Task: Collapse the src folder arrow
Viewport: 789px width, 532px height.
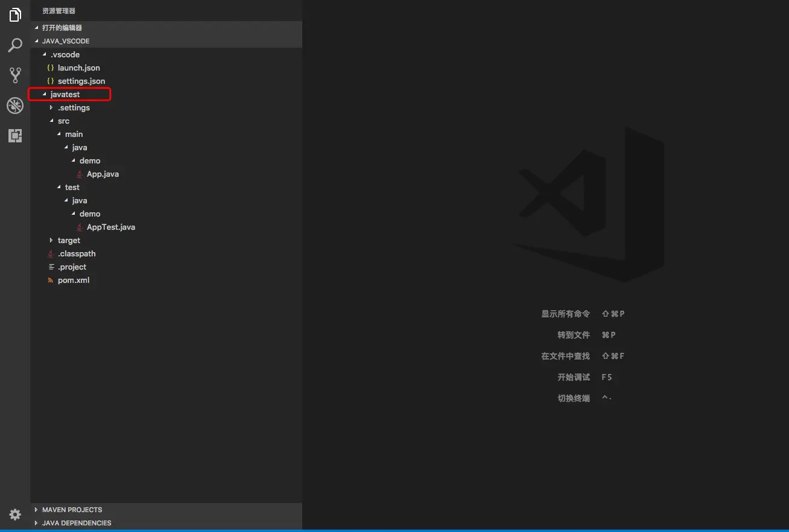Action: point(51,121)
